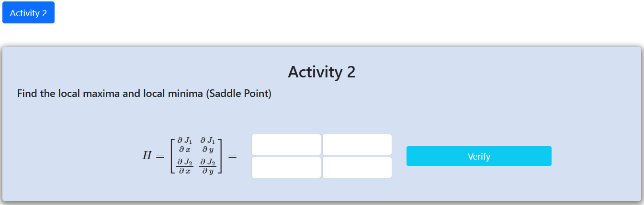
Task: Click the equals sign before input fields
Action: pos(232,156)
